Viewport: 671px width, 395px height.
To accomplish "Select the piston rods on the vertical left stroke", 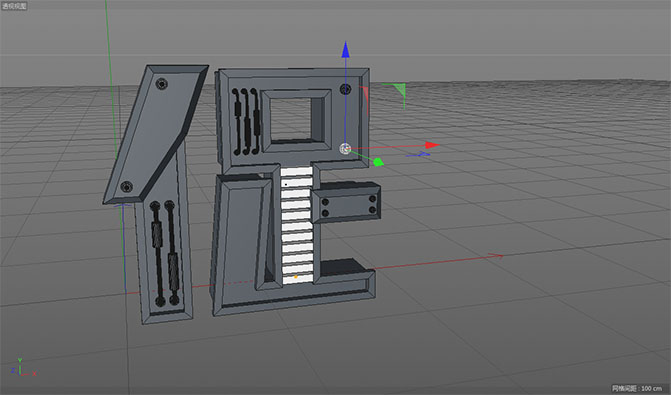I will tap(165, 253).
